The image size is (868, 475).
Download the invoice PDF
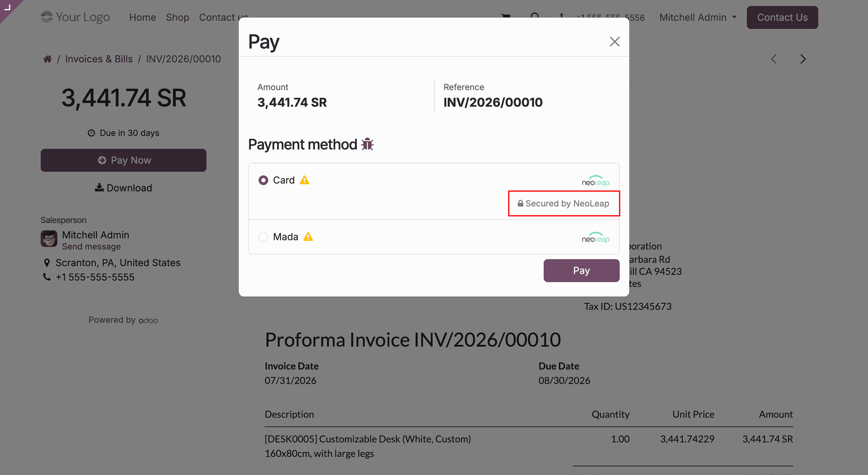click(x=123, y=188)
